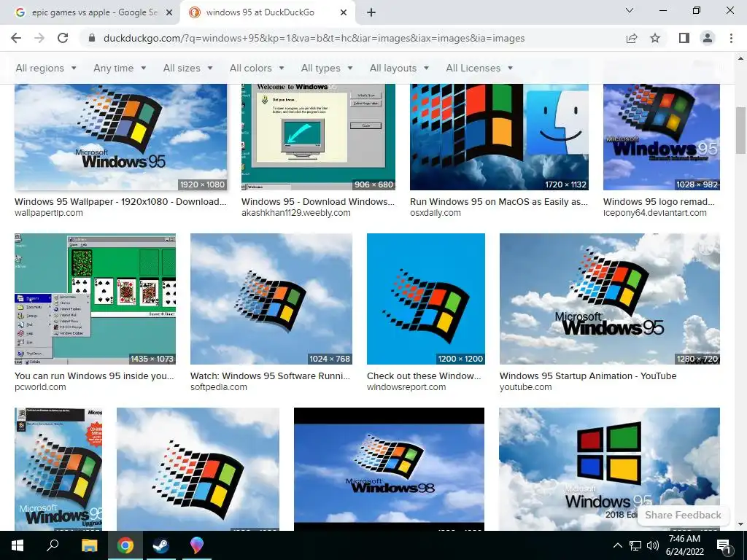Screen dimensions: 747x560
Task: Go back to the previous page
Action: click(x=16, y=38)
